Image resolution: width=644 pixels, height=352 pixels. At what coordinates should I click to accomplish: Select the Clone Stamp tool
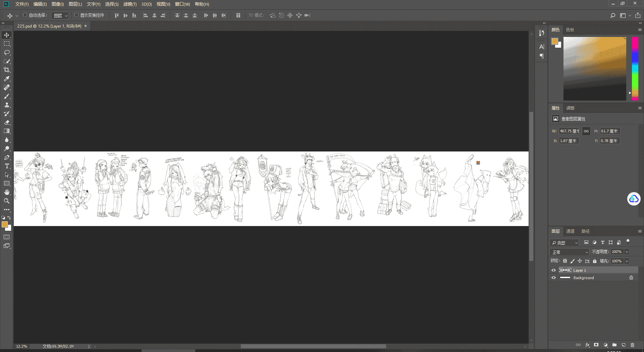pos(7,105)
